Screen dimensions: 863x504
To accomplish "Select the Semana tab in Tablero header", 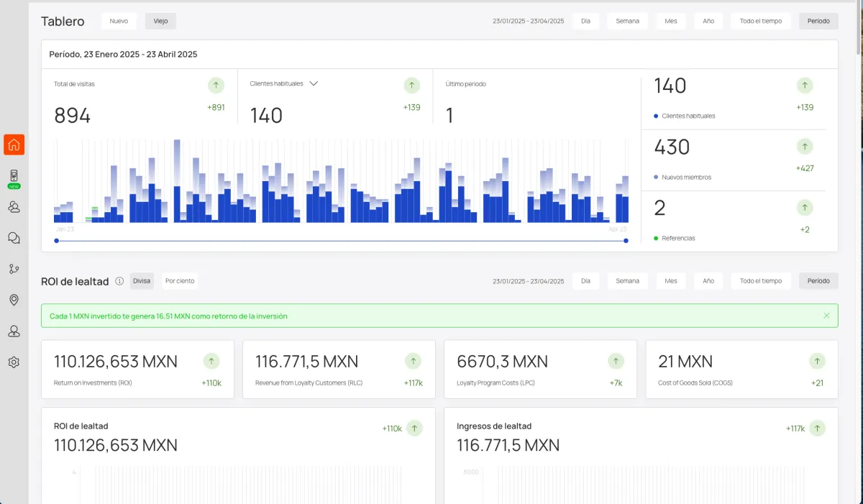I will [627, 22].
